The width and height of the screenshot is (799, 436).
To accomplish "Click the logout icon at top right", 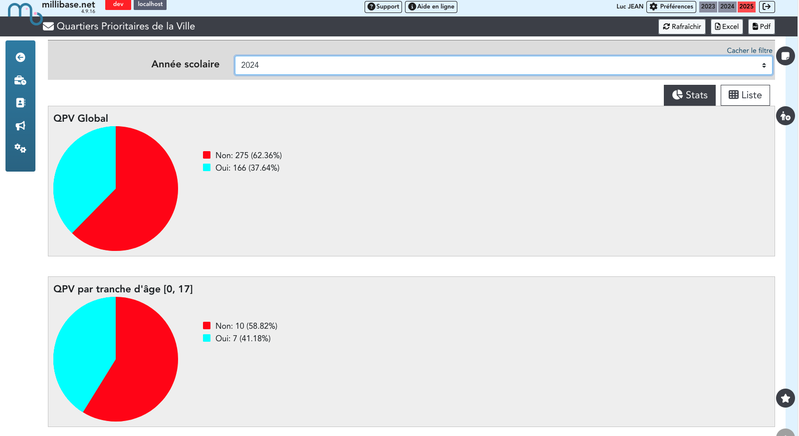I will pyautogui.click(x=767, y=7).
